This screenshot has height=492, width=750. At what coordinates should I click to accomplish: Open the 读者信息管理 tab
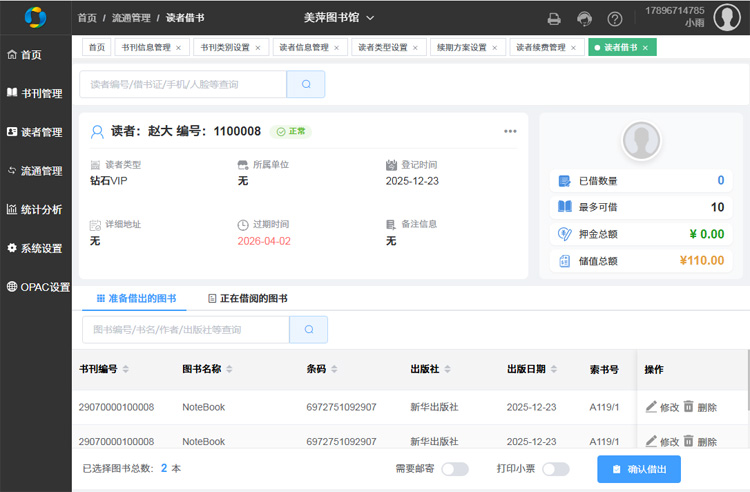pyautogui.click(x=303, y=47)
